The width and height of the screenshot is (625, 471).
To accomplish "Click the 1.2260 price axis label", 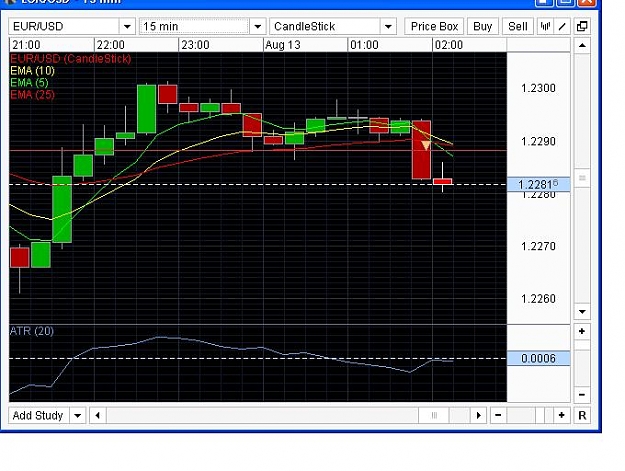I will click(x=538, y=299).
